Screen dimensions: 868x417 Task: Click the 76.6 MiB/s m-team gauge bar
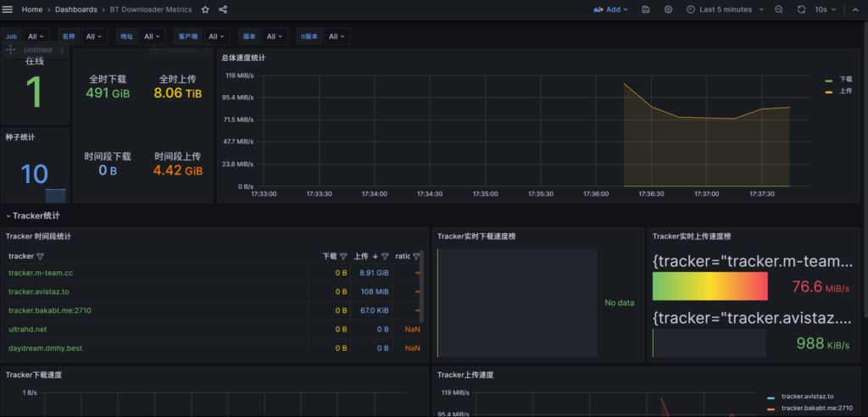710,286
